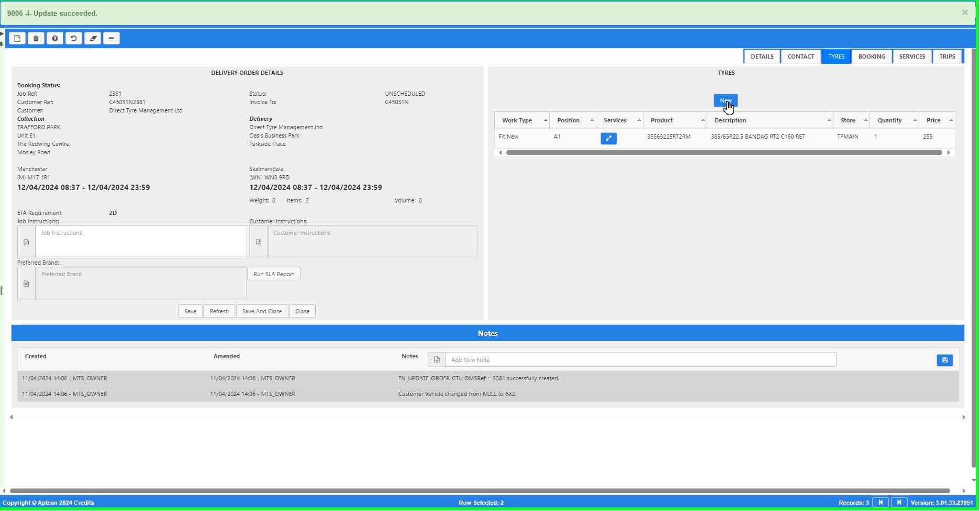Click the note editor icon beside Add New Note

[x=437, y=359]
